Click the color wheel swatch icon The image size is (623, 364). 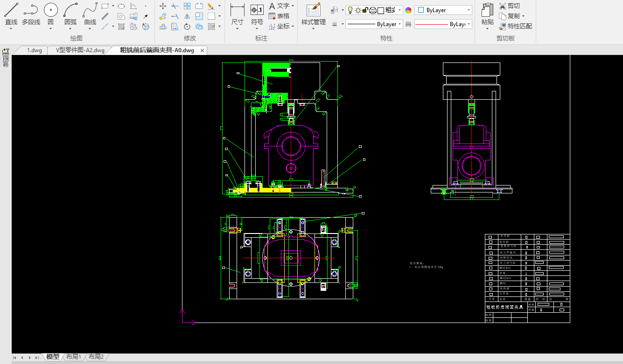408,10
